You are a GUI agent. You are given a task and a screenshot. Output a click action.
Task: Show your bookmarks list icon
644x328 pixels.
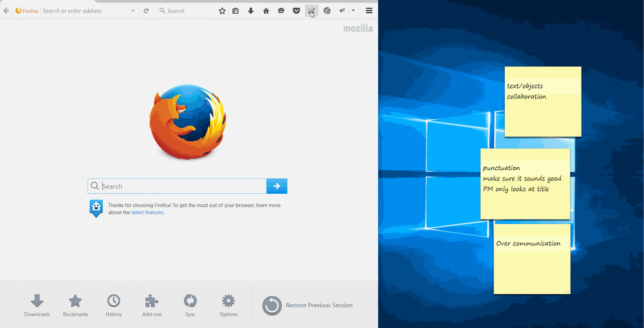[x=236, y=11]
